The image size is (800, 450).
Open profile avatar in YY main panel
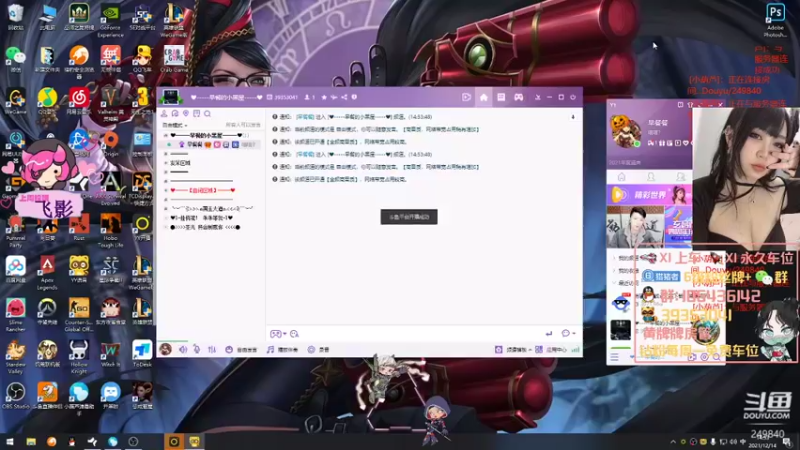[x=626, y=132]
